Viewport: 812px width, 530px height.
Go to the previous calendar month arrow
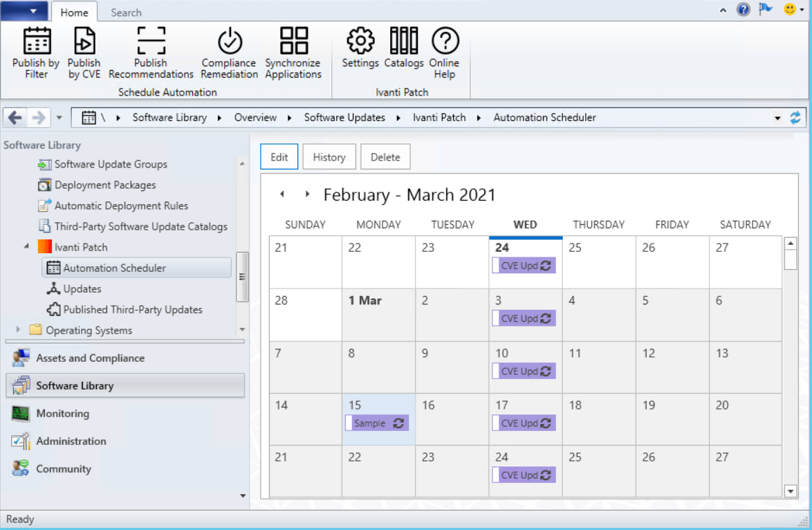point(282,194)
